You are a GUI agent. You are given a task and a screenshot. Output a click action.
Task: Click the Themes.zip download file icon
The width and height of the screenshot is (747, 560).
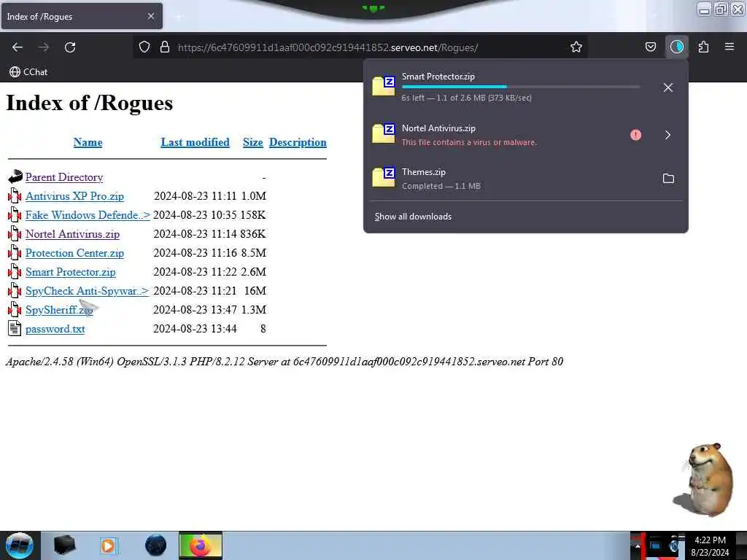(x=384, y=177)
